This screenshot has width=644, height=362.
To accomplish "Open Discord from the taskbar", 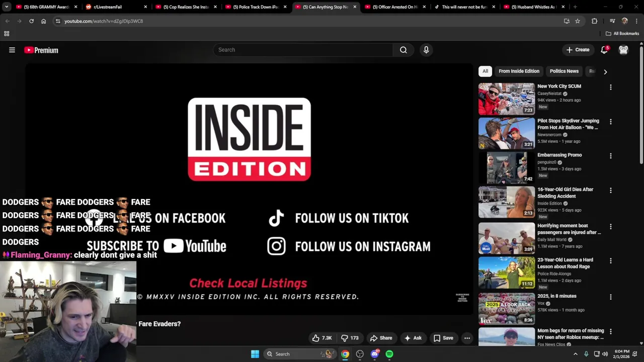I will tap(374, 354).
